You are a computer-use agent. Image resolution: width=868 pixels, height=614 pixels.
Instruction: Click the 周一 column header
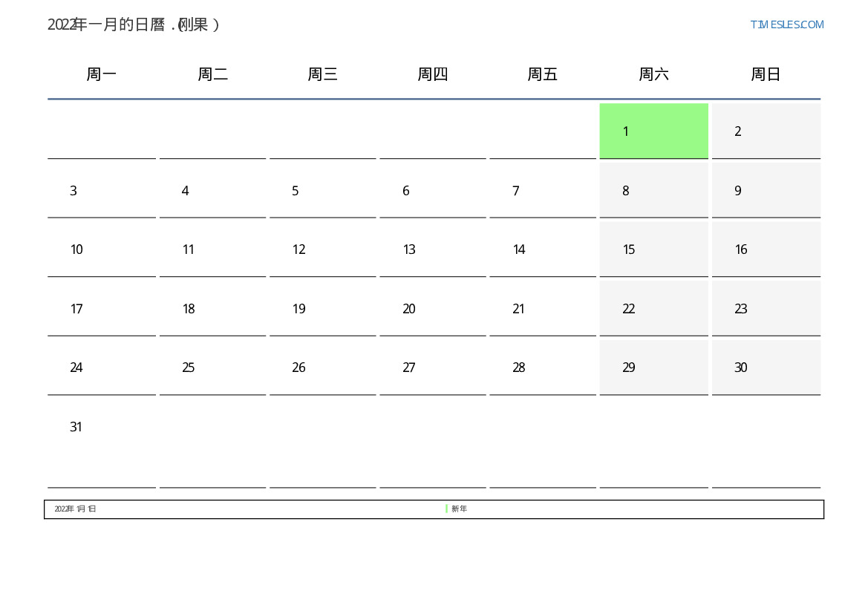point(102,74)
